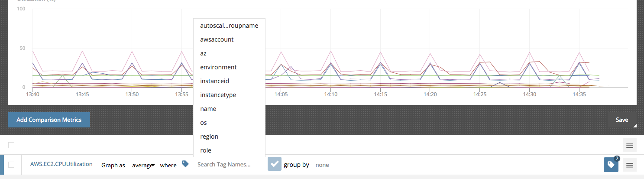Screen dimensions: 644x179
Task: Open the average aggregation dropdown
Action: tap(143, 165)
